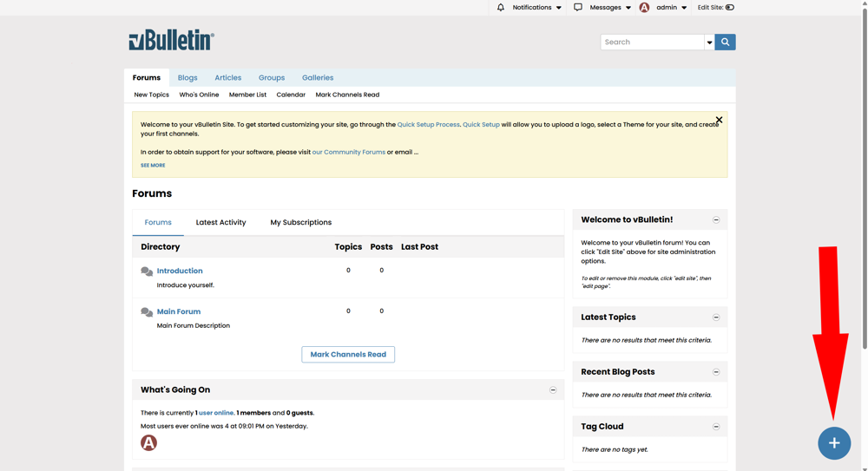Open the Notifications dropdown arrow

tap(558, 8)
